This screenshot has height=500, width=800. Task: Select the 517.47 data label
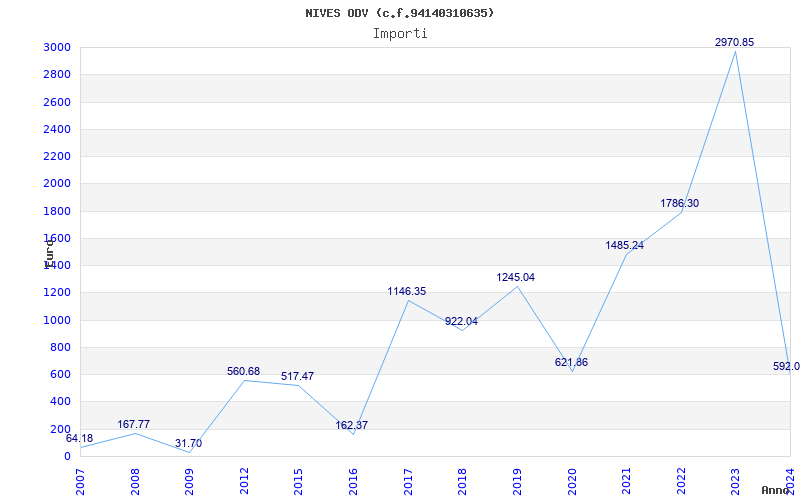(x=297, y=376)
